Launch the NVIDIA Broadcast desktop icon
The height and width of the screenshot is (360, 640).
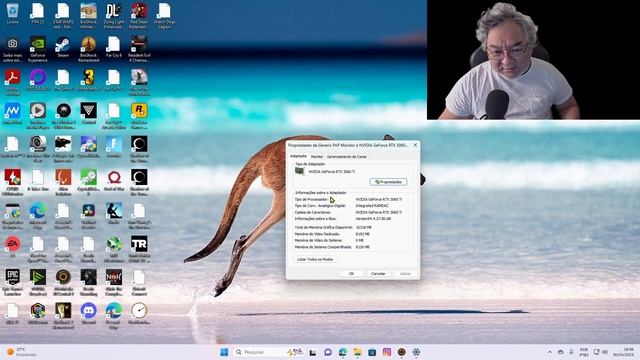coord(38,282)
